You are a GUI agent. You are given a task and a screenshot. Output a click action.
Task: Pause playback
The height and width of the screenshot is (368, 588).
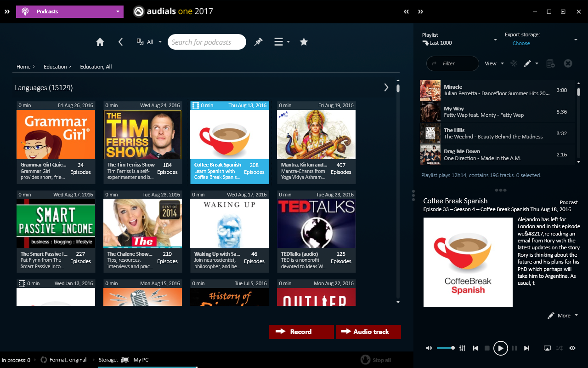pyautogui.click(x=514, y=348)
